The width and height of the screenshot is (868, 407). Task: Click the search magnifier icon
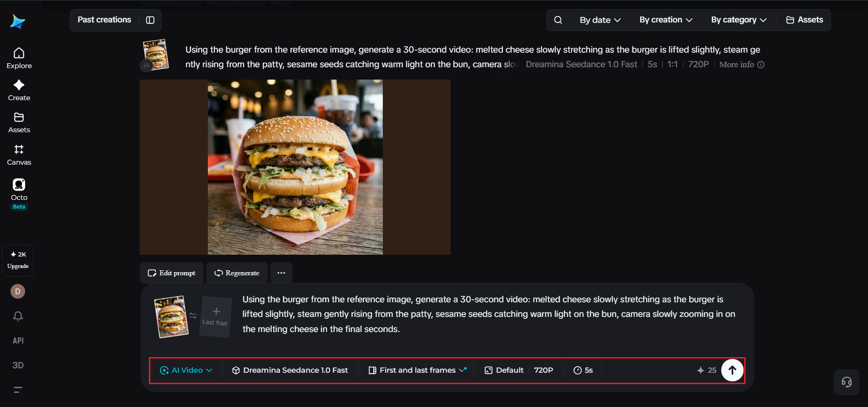pos(558,20)
